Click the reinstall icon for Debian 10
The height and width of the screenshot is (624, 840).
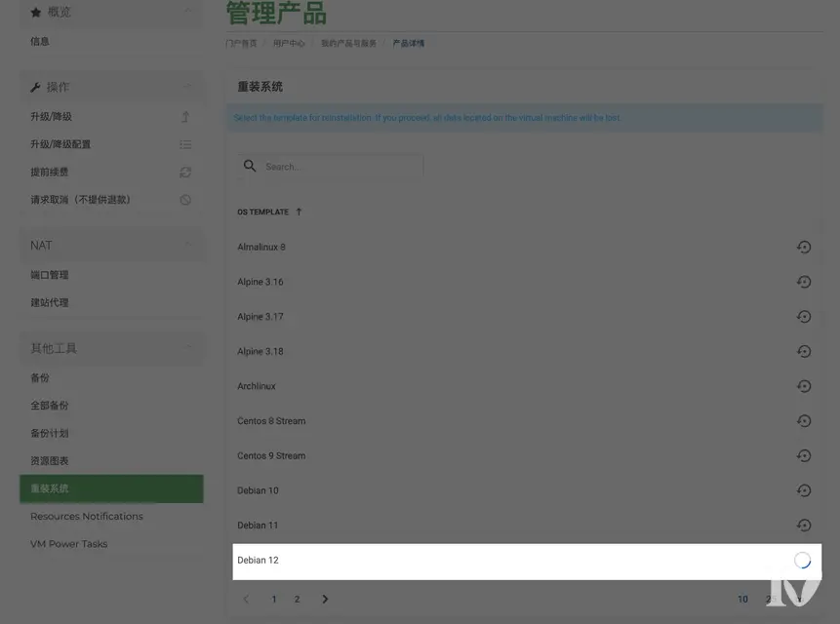click(804, 490)
